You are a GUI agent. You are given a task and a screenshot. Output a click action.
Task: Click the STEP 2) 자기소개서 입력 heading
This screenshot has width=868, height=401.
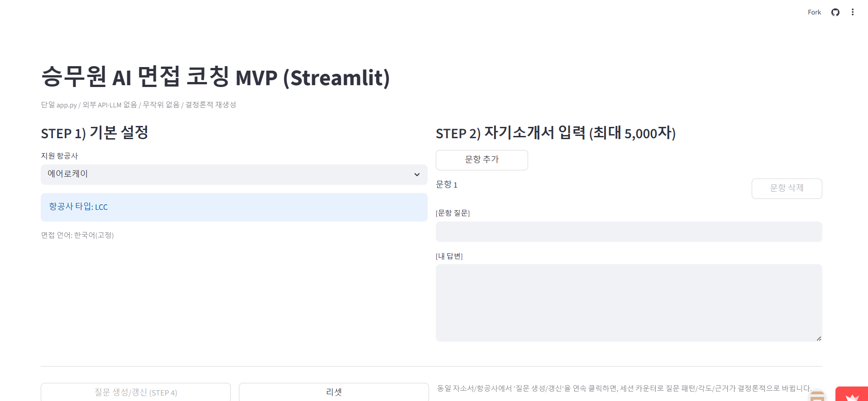[555, 133]
